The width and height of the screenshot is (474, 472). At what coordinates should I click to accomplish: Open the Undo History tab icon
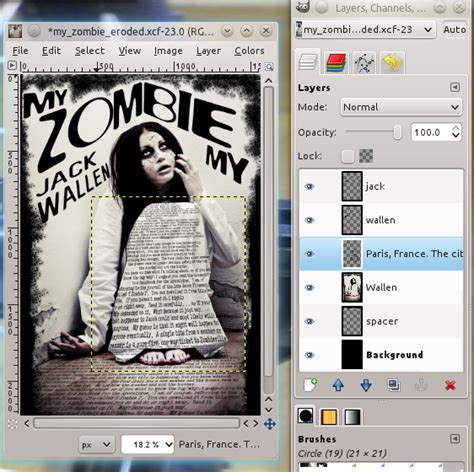point(392,62)
